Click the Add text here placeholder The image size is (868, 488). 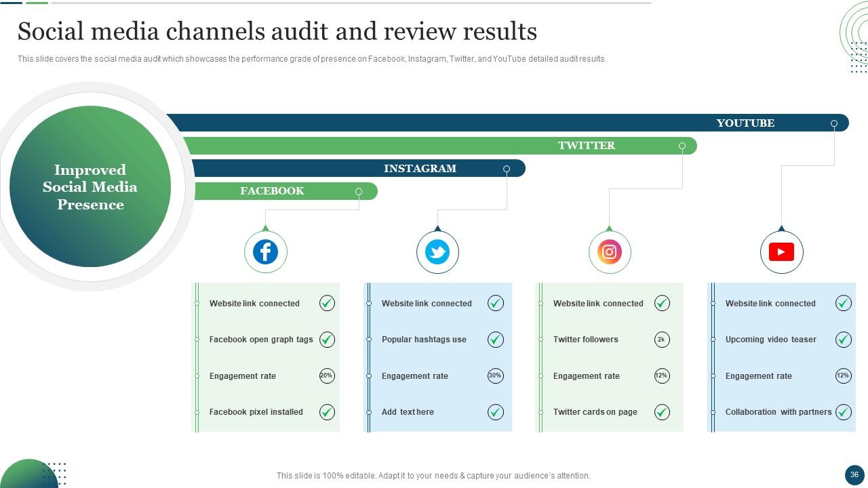[408, 412]
